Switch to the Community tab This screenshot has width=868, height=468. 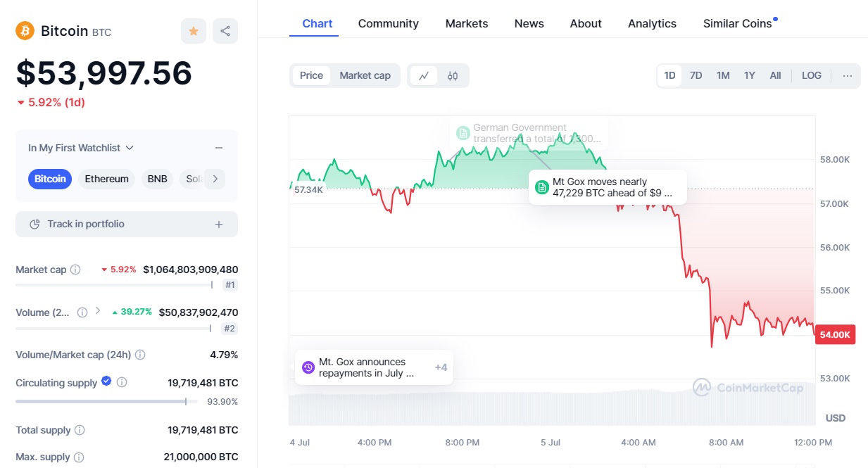[x=389, y=24]
